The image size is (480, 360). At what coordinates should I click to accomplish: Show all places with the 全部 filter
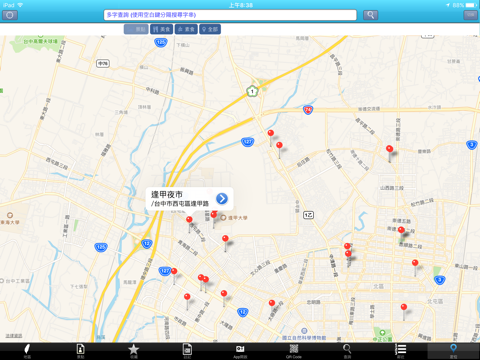coord(210,29)
